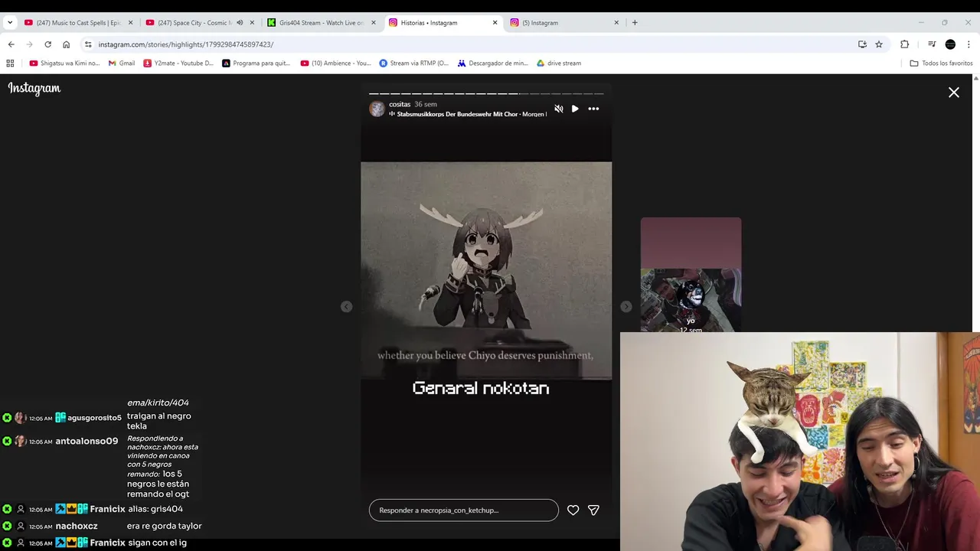Install app icon in address bar

click(x=862, y=44)
